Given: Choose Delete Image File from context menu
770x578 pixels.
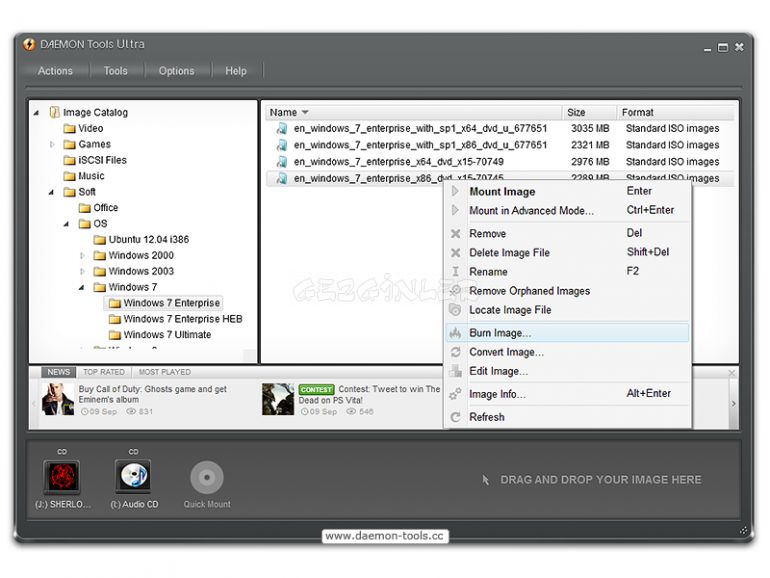Looking at the screenshot, I should pyautogui.click(x=567, y=252).
